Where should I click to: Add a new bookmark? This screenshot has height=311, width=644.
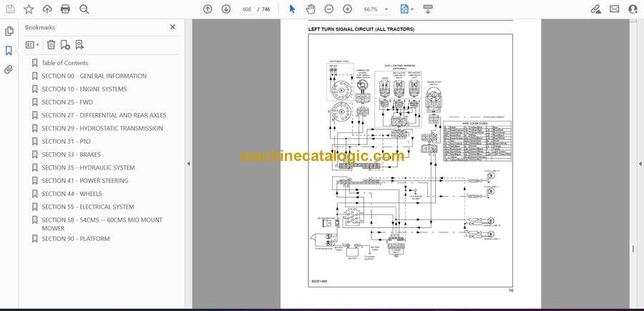65,45
